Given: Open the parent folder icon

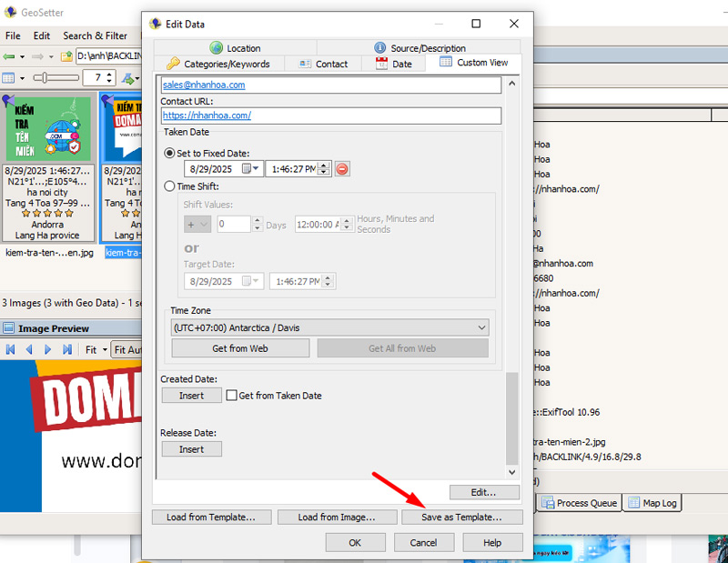Looking at the screenshot, I should 66,56.
